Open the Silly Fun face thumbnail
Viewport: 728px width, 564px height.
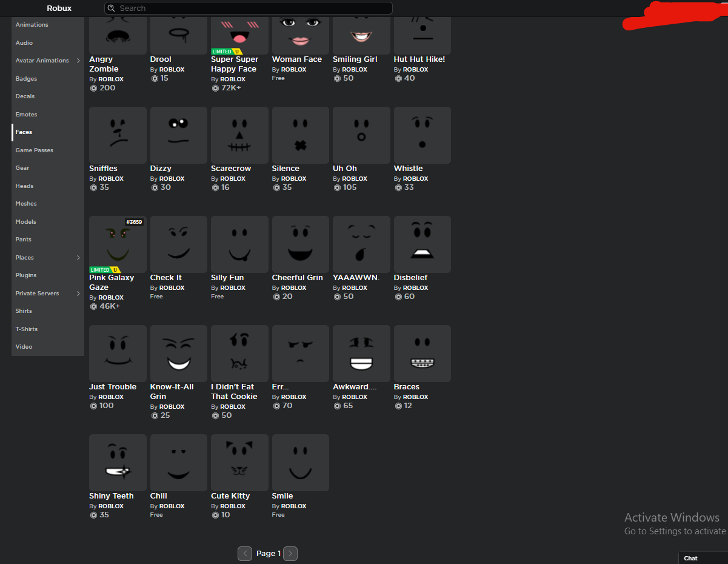[239, 244]
